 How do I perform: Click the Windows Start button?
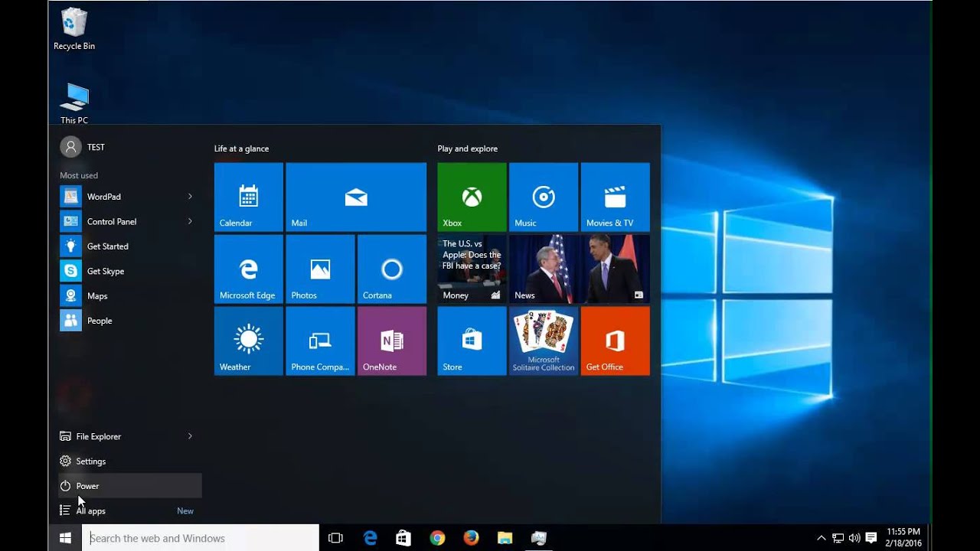[65, 538]
